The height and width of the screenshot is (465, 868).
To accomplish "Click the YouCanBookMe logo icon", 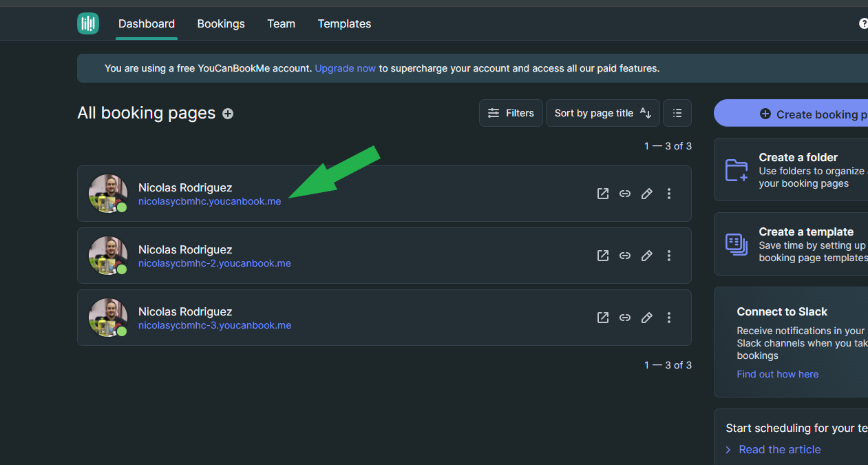I will click(88, 23).
